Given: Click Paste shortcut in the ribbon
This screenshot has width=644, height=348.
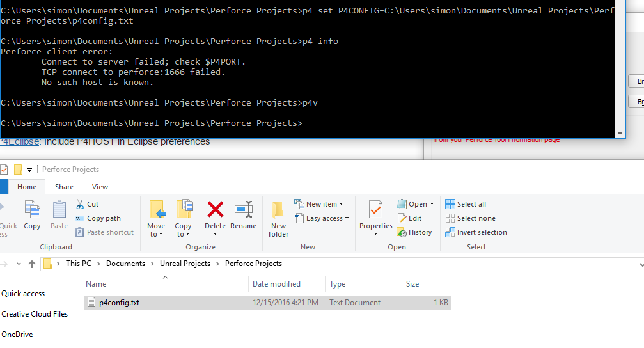Looking at the screenshot, I should [x=105, y=232].
